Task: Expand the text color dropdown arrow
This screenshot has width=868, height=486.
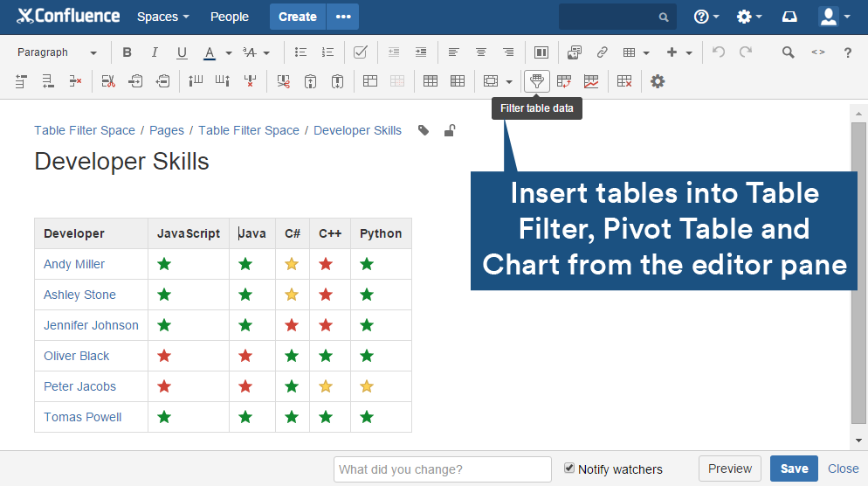Action: click(x=229, y=53)
